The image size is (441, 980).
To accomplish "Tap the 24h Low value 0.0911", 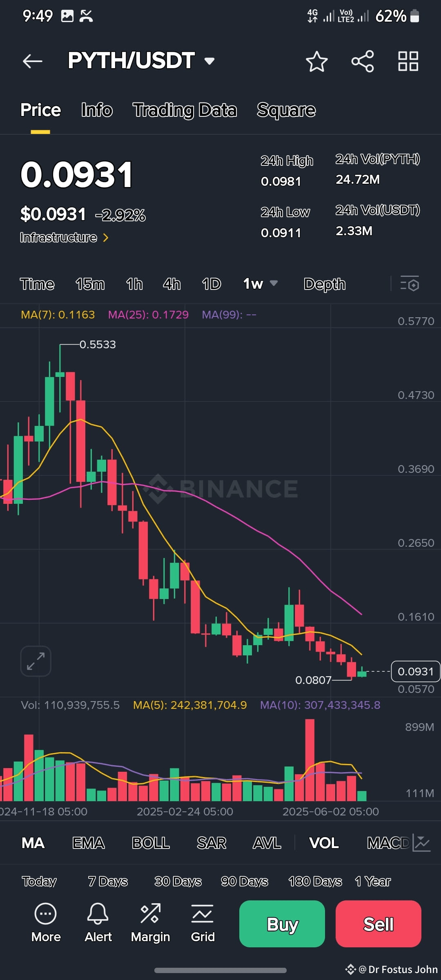I will click(x=281, y=233).
